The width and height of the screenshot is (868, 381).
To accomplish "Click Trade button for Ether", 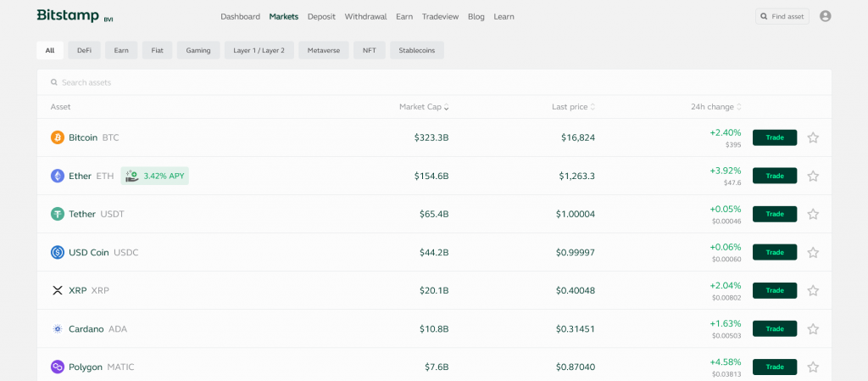I will (775, 176).
